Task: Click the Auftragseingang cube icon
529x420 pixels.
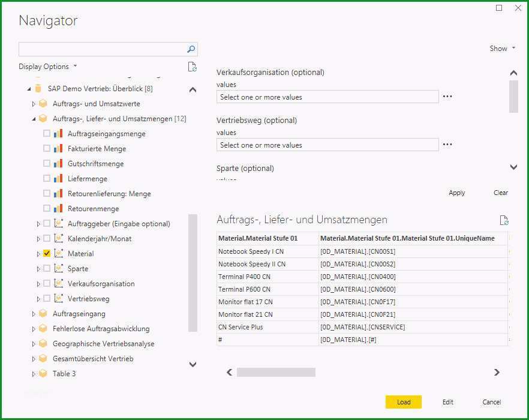Action: click(43, 313)
